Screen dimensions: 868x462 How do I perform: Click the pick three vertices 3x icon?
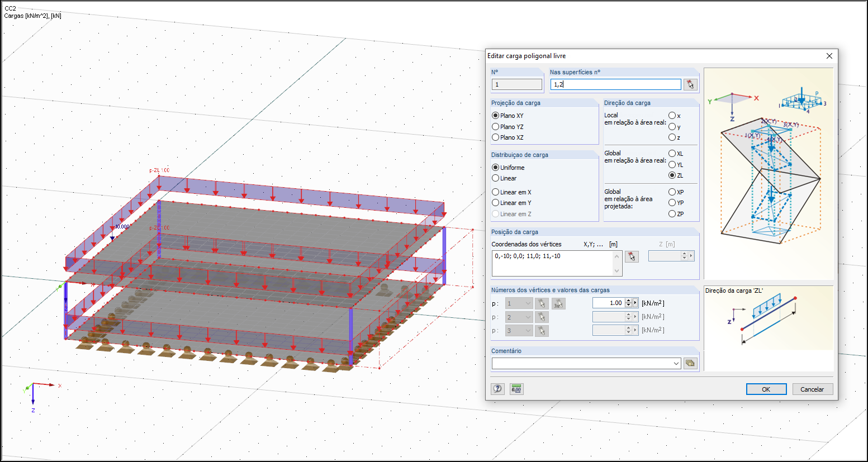(558, 303)
